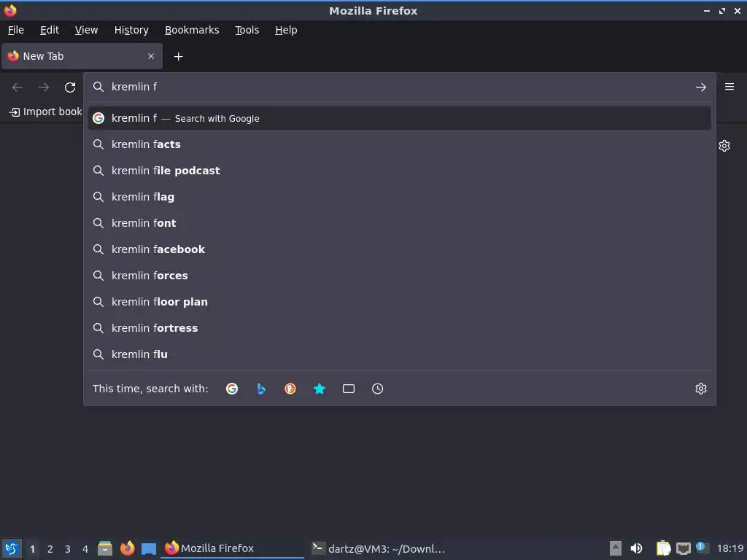Click the Go arrow in address bar
747x560 pixels.
click(x=701, y=87)
